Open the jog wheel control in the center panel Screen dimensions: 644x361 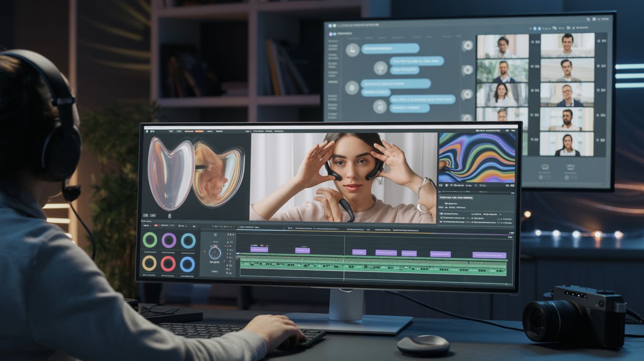215,253
